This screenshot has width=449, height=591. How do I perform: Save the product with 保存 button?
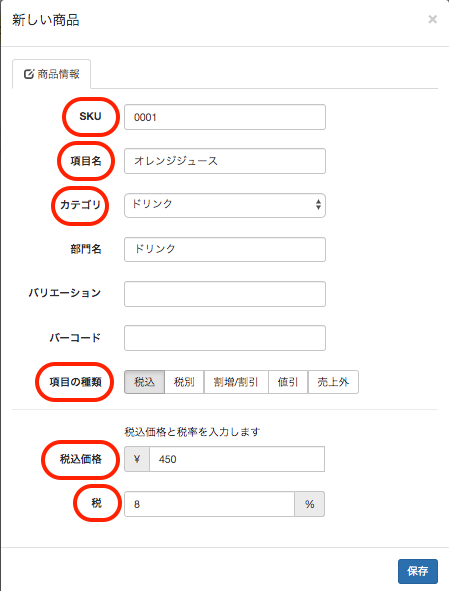[418, 571]
